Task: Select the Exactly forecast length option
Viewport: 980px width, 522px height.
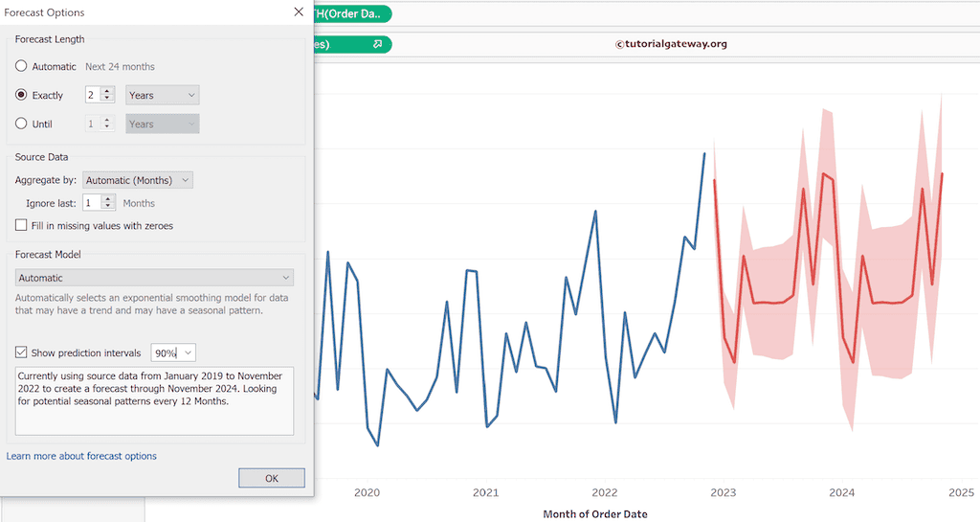Action: tap(21, 95)
